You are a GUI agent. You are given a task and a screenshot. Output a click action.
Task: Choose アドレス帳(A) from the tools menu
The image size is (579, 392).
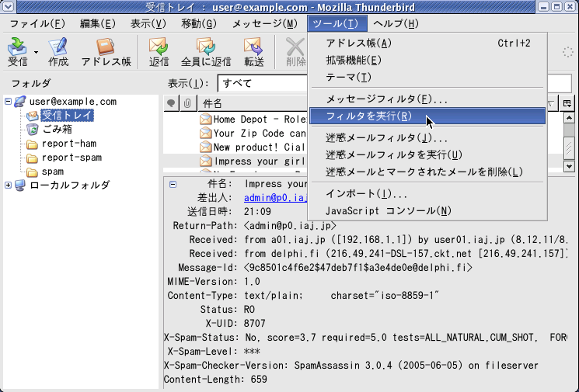coord(427,43)
